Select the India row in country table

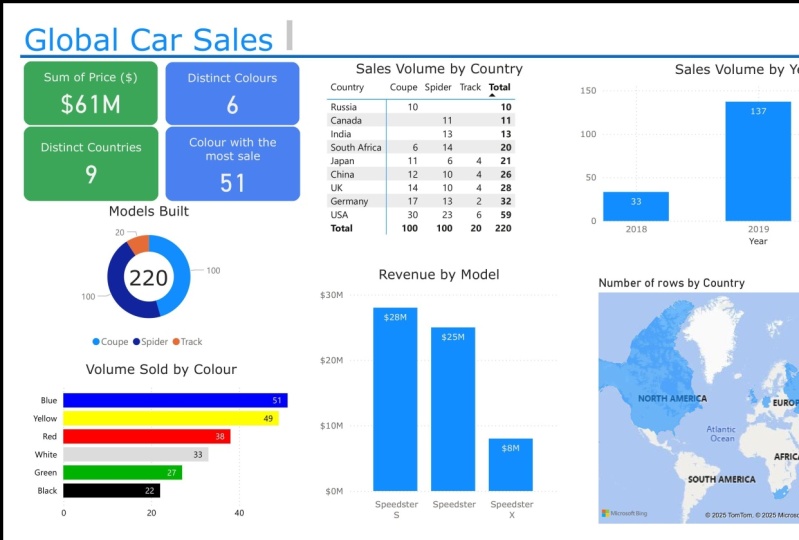click(421, 134)
